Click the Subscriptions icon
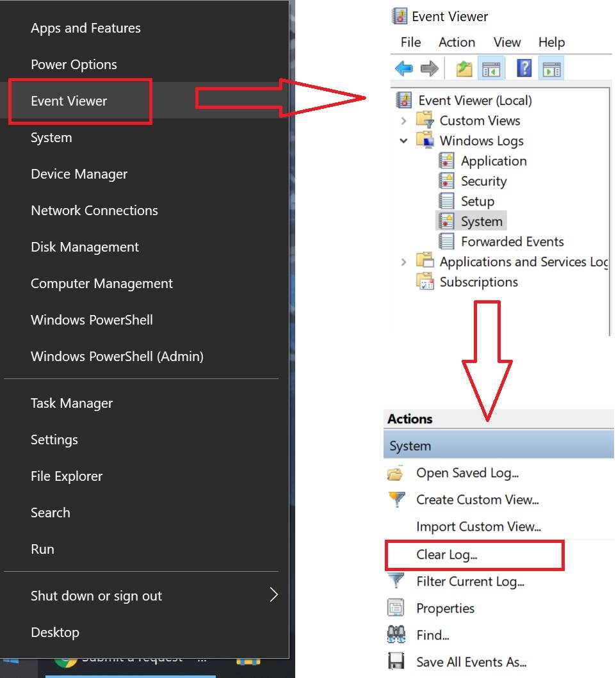 click(x=425, y=281)
